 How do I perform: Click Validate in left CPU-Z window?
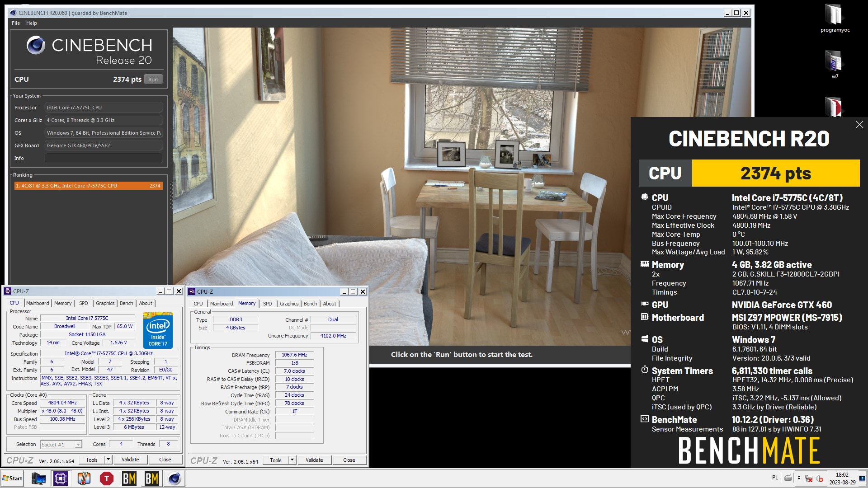130,460
